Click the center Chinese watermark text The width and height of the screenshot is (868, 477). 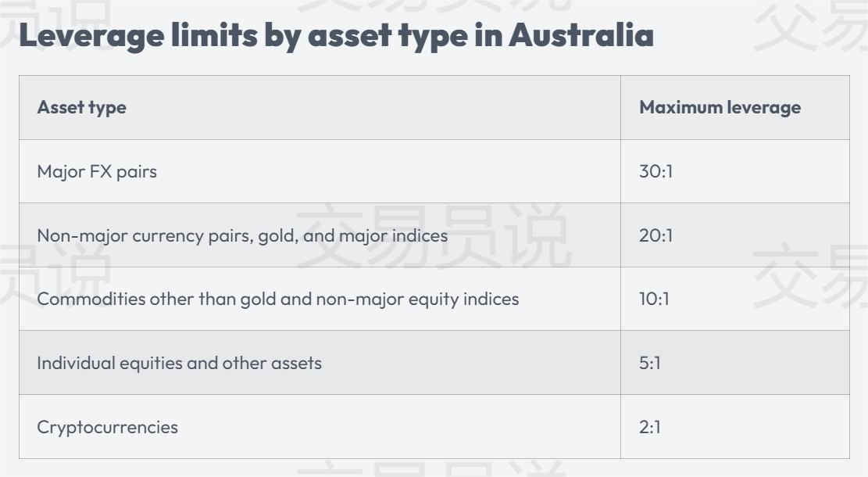coord(434,235)
